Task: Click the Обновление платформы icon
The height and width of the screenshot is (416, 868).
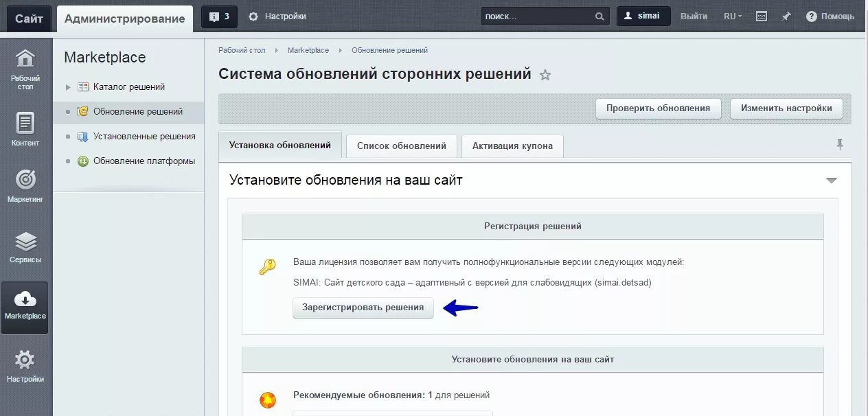Action: (x=83, y=161)
